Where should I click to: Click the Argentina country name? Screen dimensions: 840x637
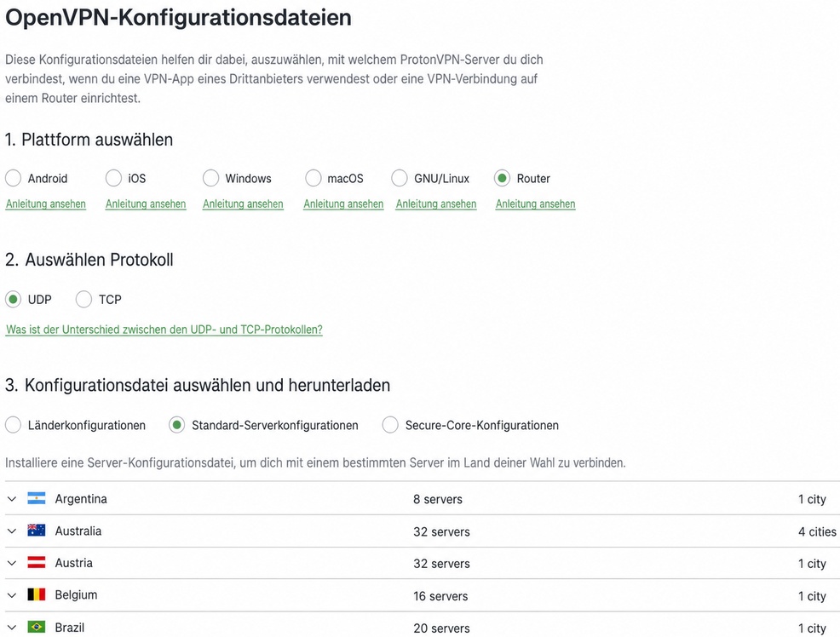coord(81,499)
